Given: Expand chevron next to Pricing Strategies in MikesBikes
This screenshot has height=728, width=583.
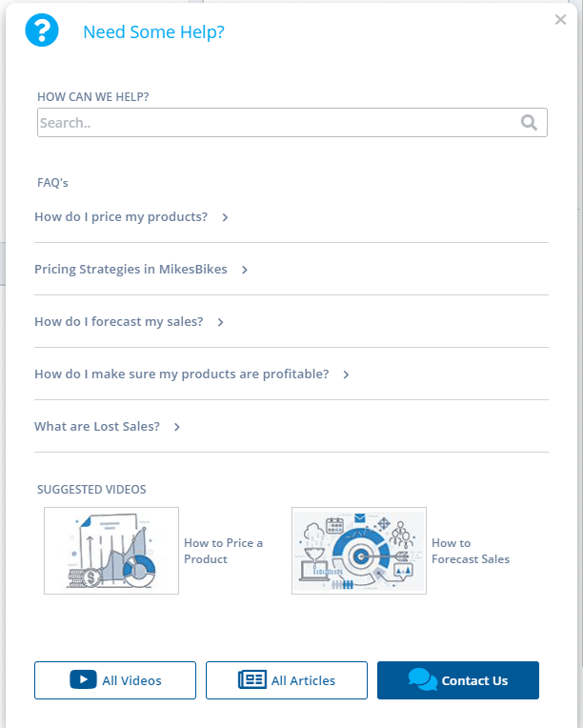Looking at the screenshot, I should 245,270.
